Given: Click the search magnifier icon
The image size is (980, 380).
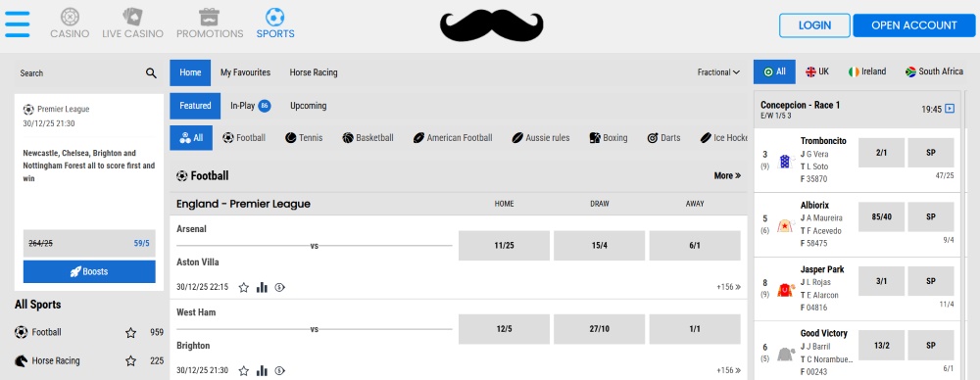Looking at the screenshot, I should pos(151,73).
